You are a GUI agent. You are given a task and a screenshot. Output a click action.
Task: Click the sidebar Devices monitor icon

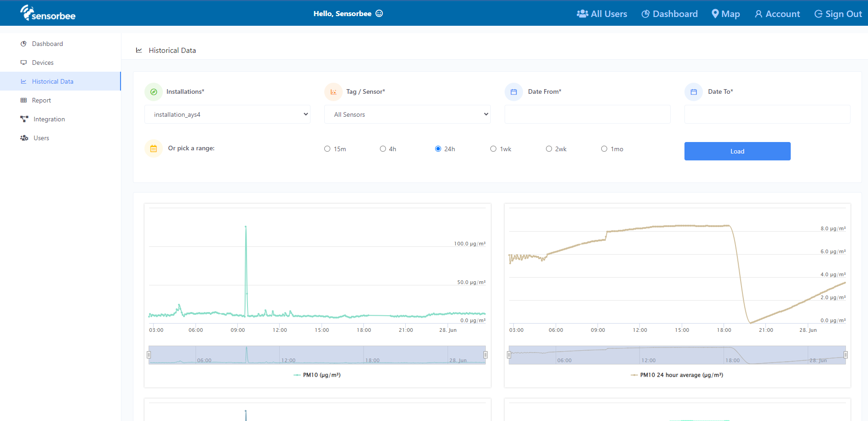click(23, 63)
